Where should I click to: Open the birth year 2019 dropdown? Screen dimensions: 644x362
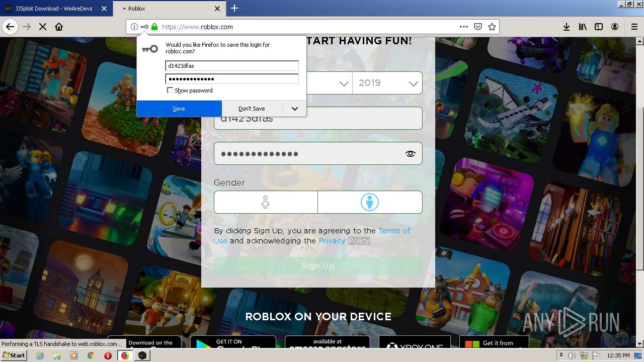[387, 83]
